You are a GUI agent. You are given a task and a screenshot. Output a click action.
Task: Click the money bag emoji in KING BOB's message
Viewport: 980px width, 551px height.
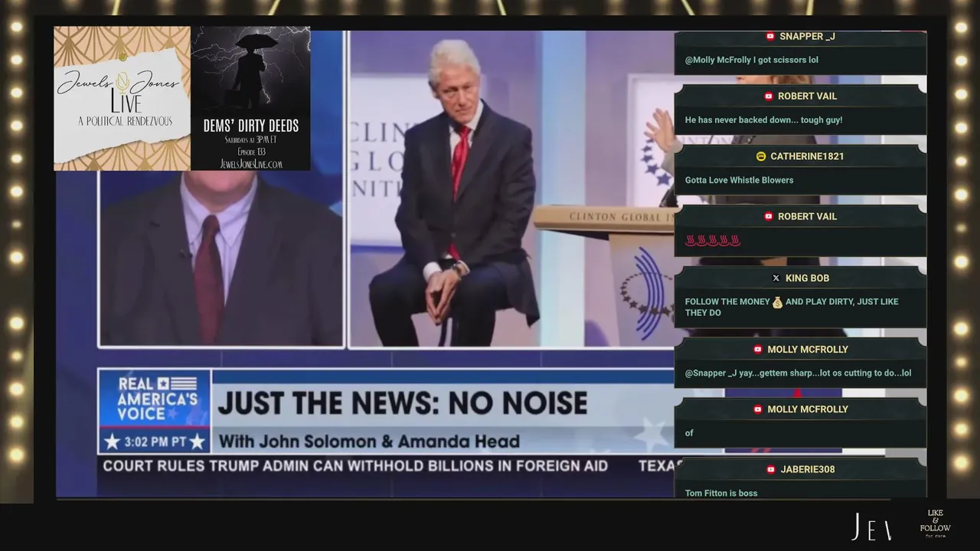coord(778,302)
